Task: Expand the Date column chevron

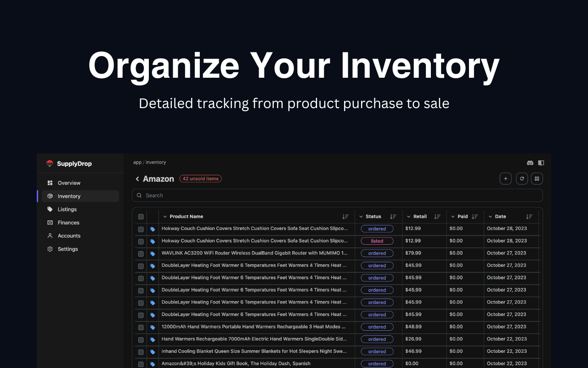Action: [x=490, y=217]
